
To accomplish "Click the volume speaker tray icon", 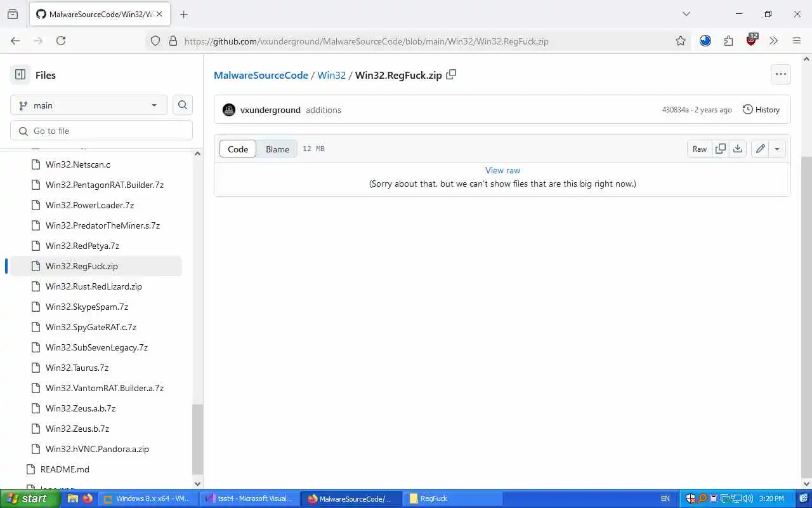I will pos(747,498).
